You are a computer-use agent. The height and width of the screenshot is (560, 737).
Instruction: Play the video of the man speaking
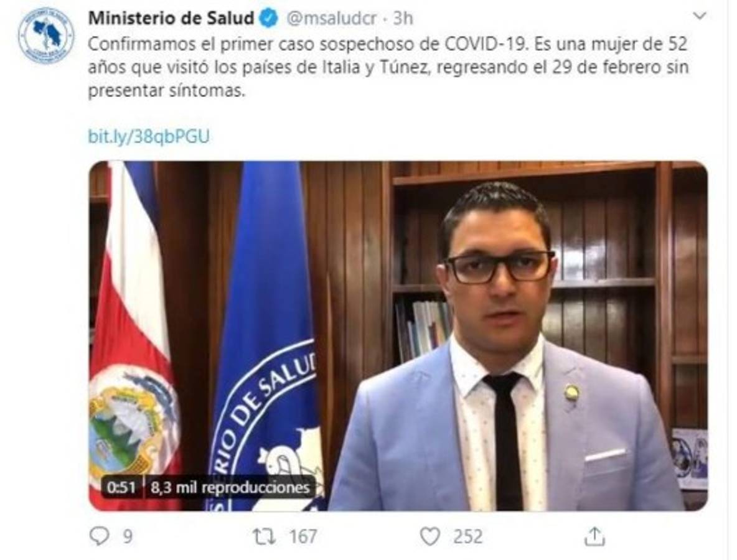[x=398, y=335]
